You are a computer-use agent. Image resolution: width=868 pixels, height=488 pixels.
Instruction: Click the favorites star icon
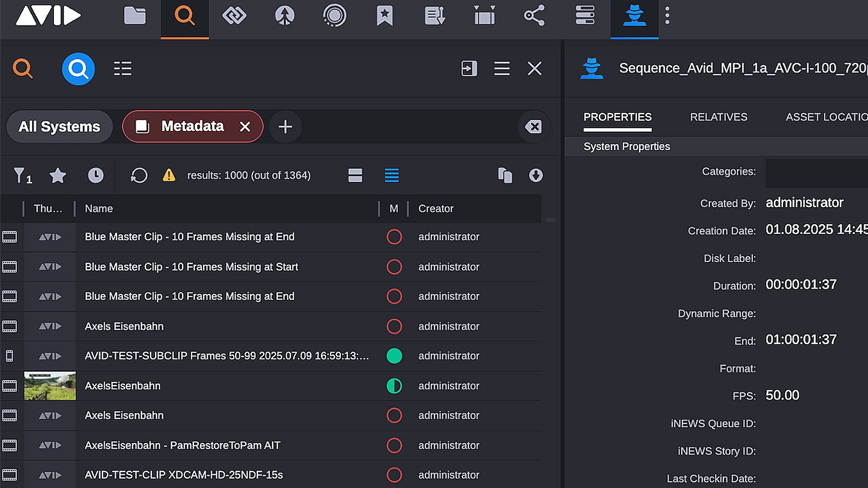[58, 175]
